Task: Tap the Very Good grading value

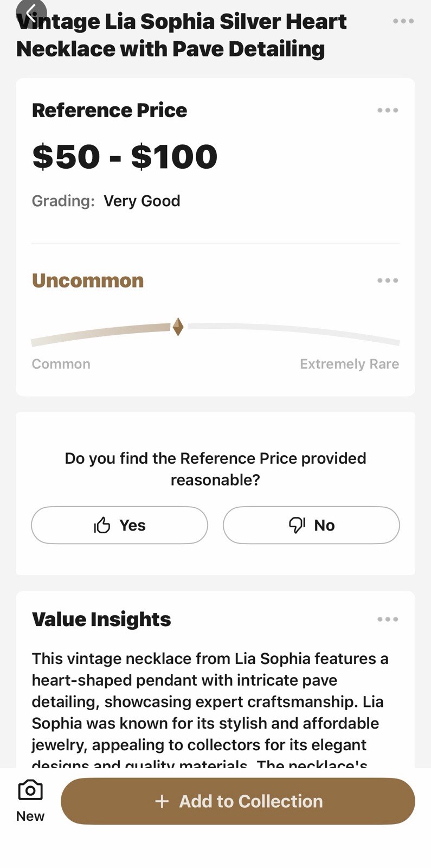Action: (142, 201)
